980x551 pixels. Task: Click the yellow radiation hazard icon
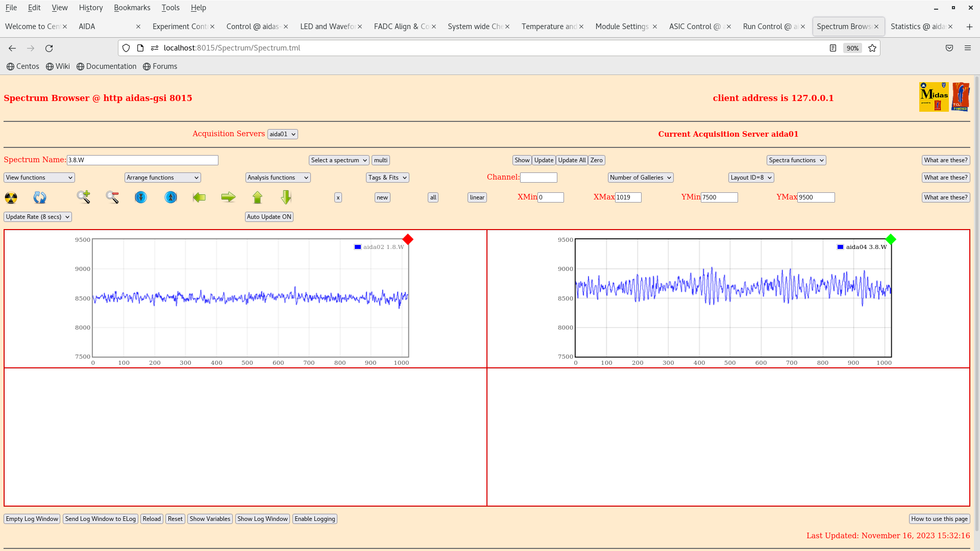(11, 197)
